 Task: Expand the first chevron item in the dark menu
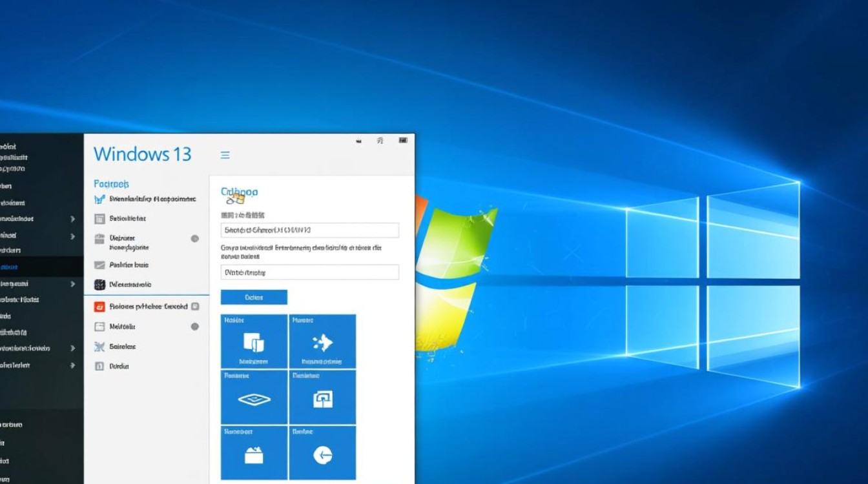73,219
